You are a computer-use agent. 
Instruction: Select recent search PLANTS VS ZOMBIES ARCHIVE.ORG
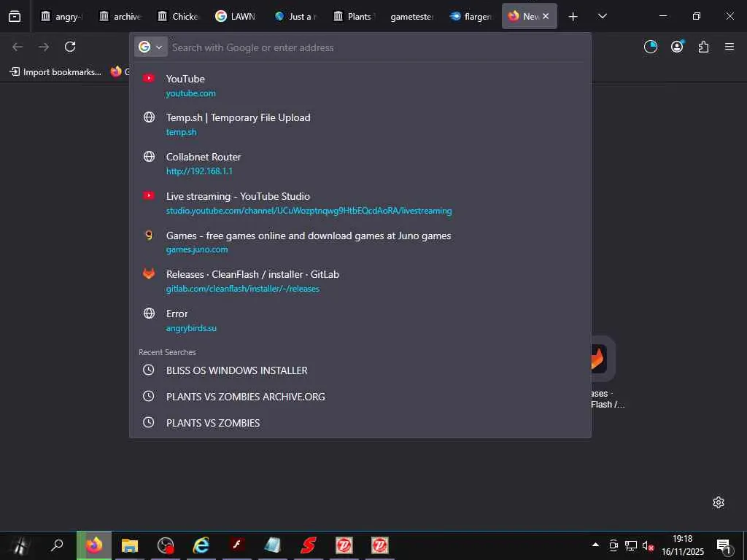point(360,396)
